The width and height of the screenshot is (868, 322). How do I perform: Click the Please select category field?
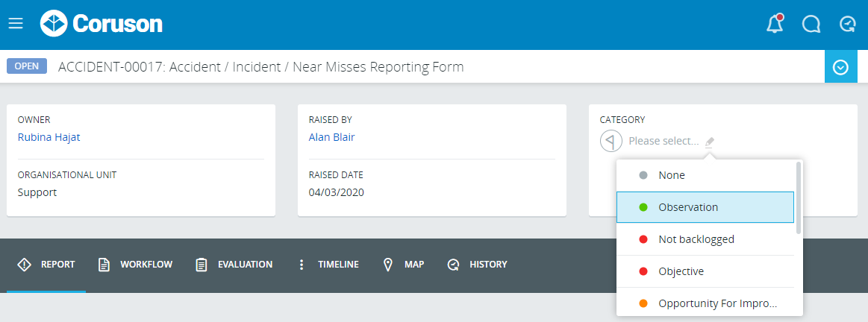[x=664, y=141]
